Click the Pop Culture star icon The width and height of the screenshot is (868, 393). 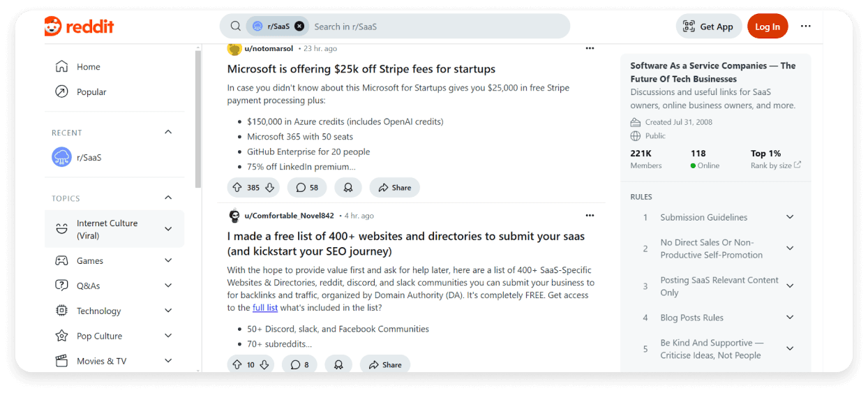click(61, 336)
